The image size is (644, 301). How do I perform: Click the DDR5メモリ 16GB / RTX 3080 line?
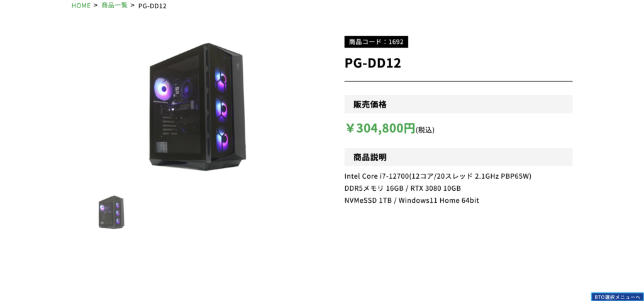pyautogui.click(x=402, y=188)
